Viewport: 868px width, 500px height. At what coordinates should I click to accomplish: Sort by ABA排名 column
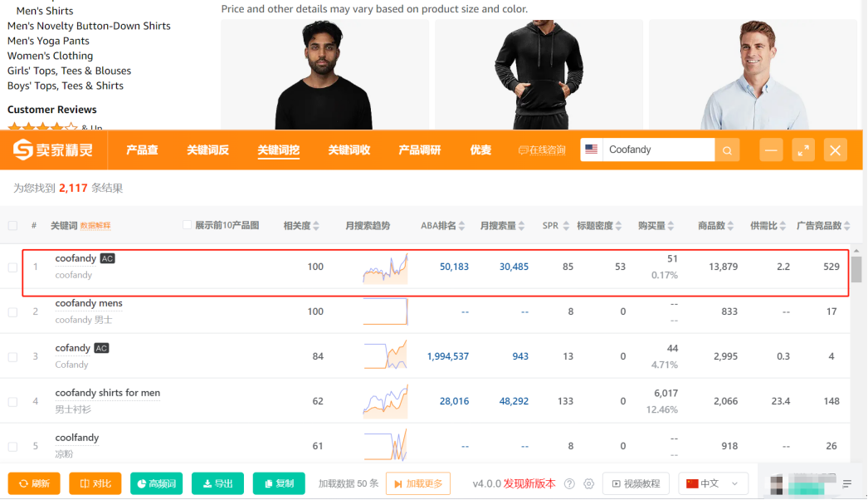461,226
